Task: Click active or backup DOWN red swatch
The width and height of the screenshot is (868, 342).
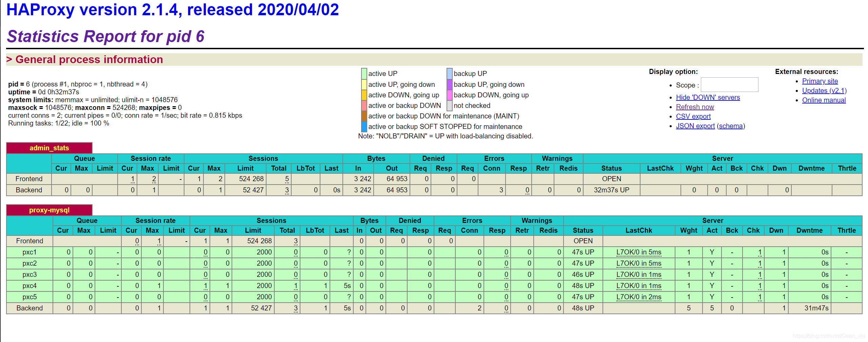Action: point(364,106)
